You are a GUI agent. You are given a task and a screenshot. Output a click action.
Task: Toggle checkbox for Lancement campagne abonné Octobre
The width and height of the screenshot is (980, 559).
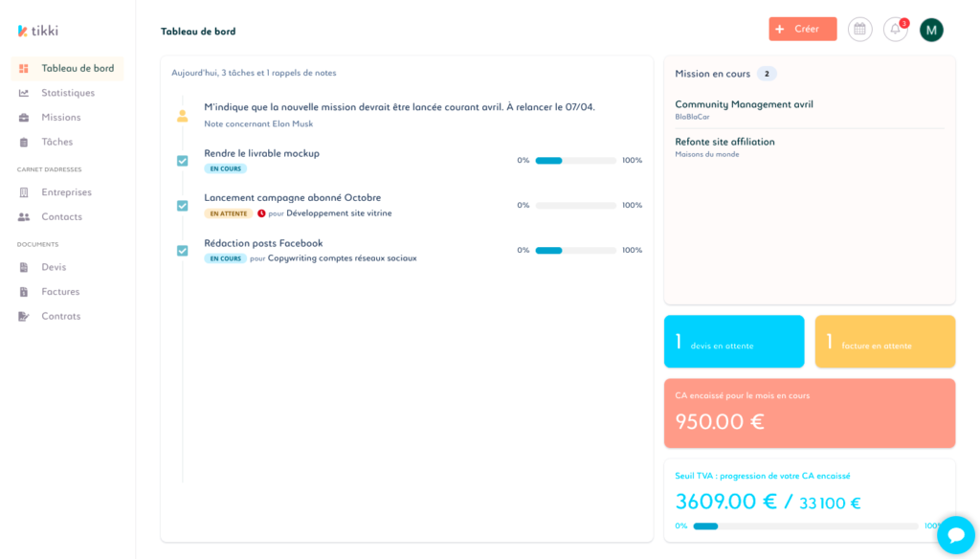point(183,206)
